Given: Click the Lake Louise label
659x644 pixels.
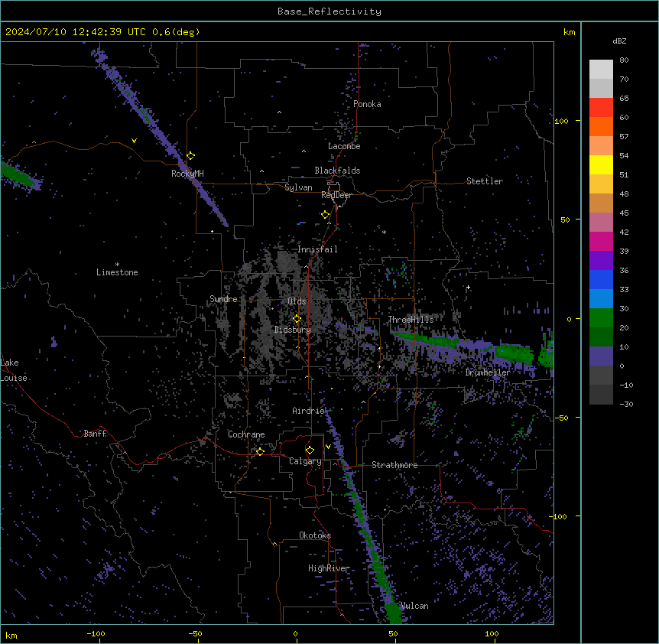Looking at the screenshot, I should pyautogui.click(x=14, y=370).
